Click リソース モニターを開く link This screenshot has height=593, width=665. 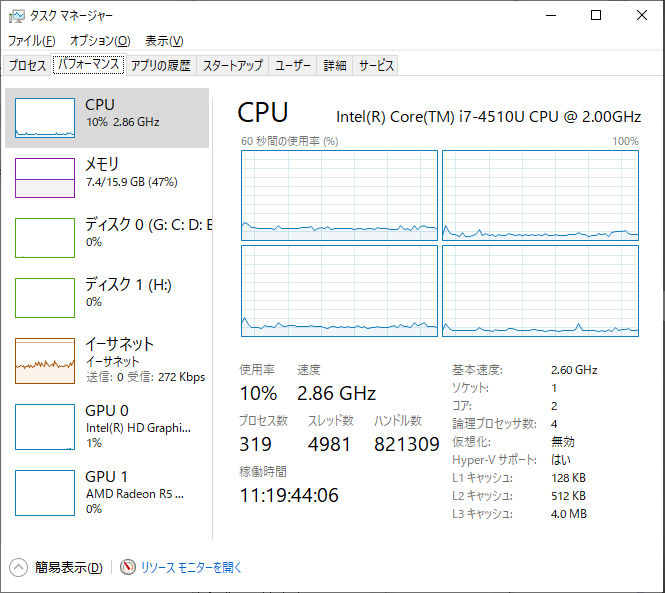coord(191,568)
